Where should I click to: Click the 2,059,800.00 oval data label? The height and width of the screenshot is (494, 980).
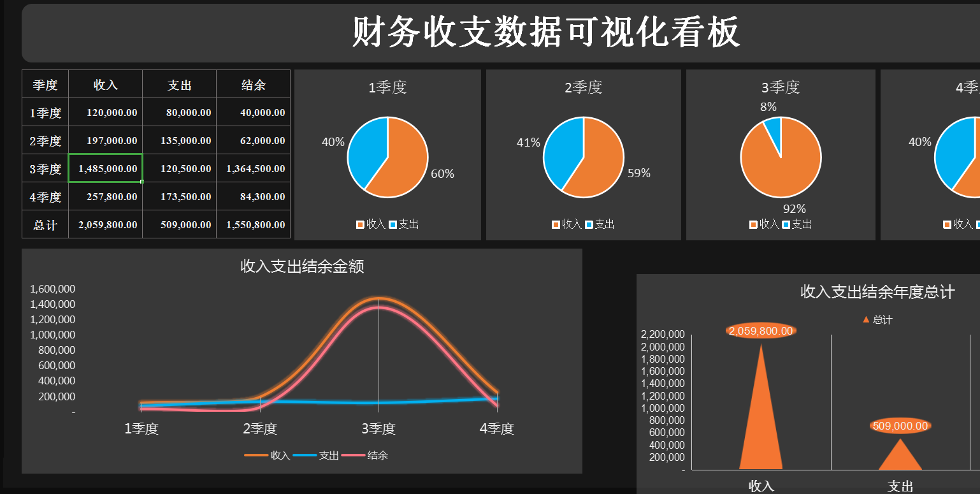(761, 331)
